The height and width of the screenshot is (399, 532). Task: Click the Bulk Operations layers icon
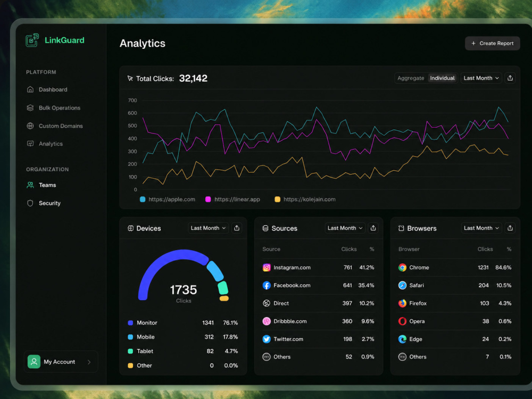[x=30, y=108]
